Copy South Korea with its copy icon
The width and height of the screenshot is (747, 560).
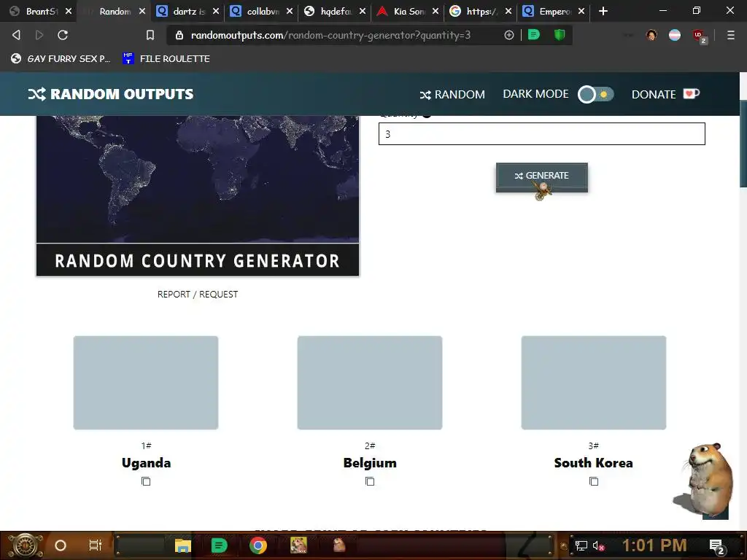click(x=594, y=481)
